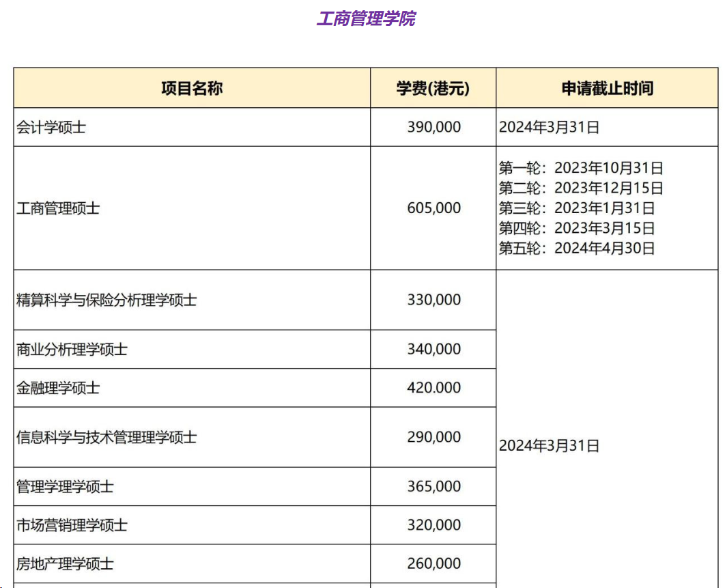Click the 工商管理学院 title heading
Viewport: 727px width, 588px height.
[365, 18]
